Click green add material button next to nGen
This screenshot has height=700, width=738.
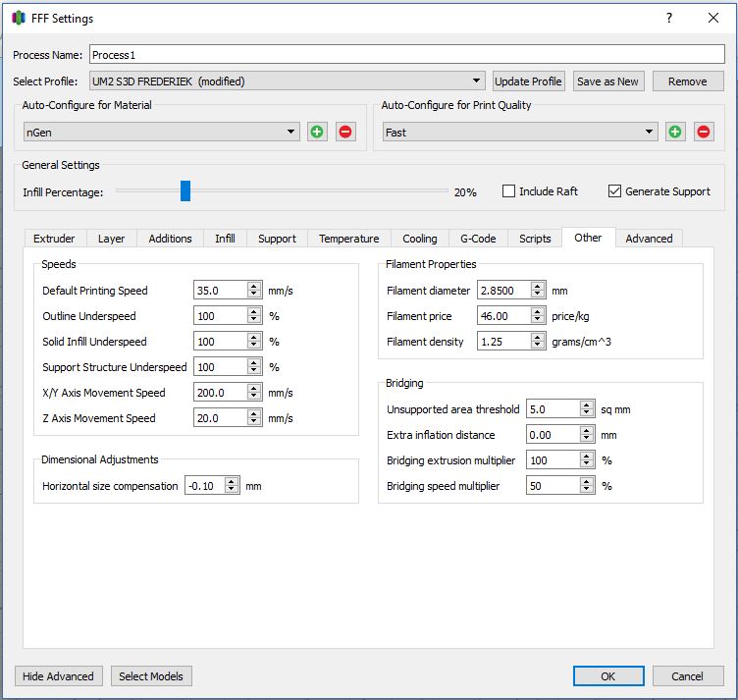pos(317,132)
